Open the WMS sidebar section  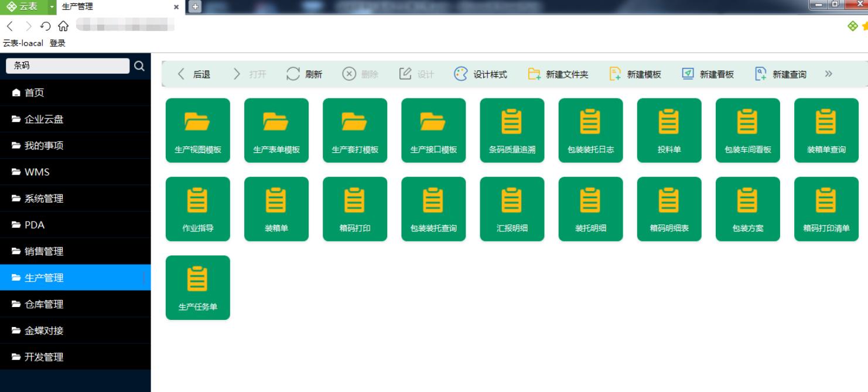(36, 171)
